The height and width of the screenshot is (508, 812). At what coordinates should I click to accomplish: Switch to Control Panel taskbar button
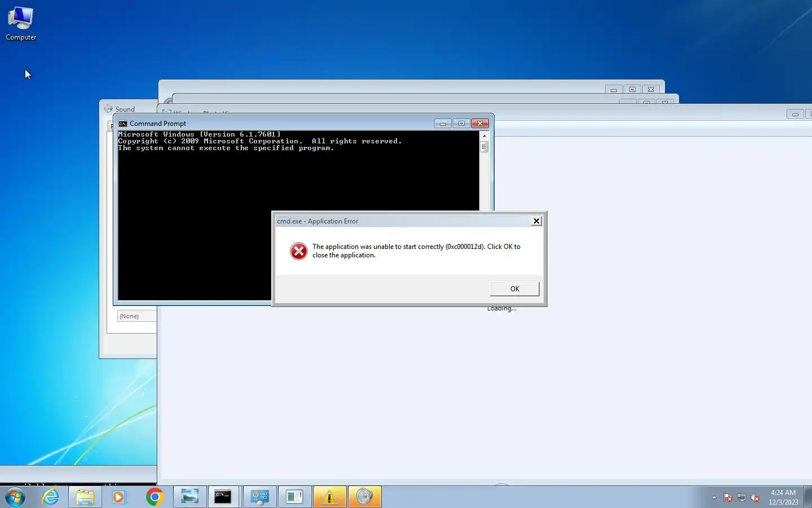[x=260, y=497]
